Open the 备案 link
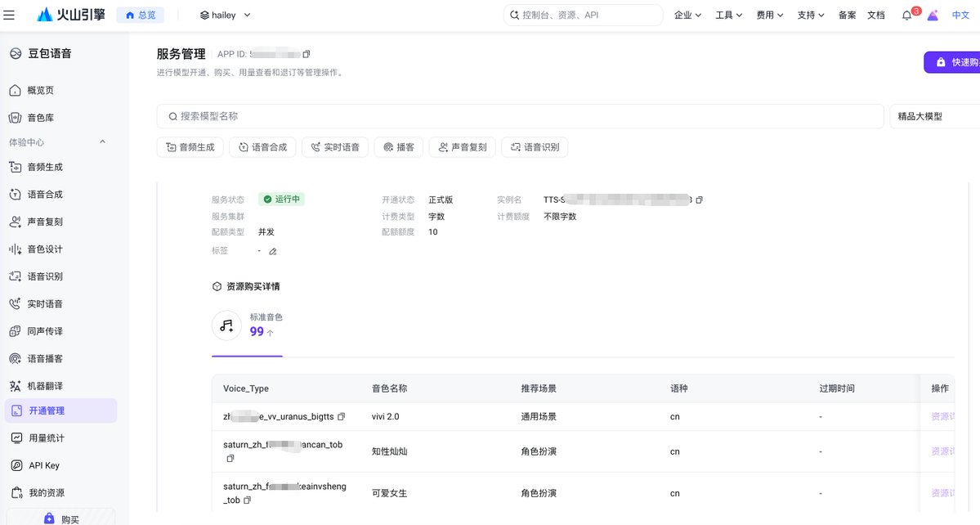 (x=847, y=15)
